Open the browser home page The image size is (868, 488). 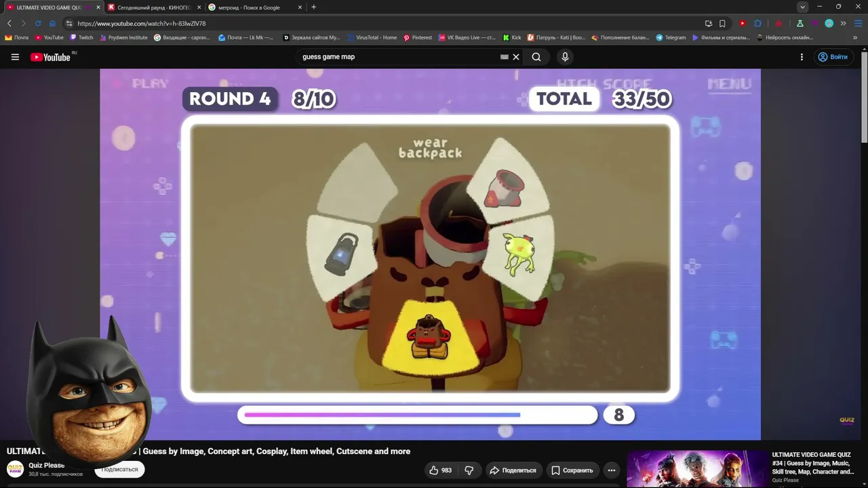(52, 23)
